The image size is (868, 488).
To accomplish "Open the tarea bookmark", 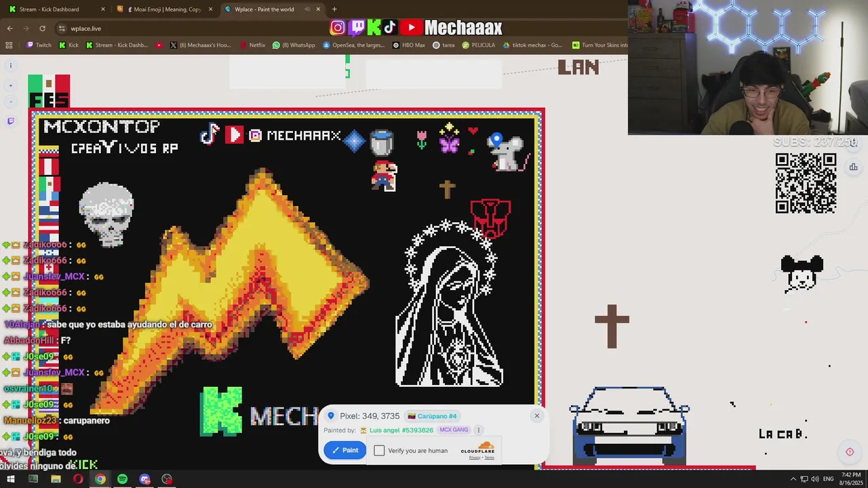I will point(443,45).
